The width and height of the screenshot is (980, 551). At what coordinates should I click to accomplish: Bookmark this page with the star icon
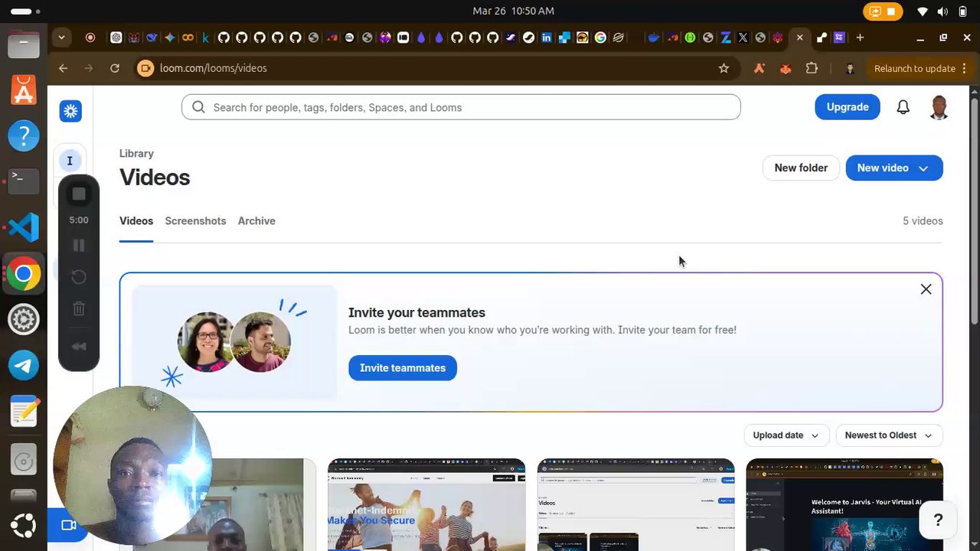tap(724, 68)
